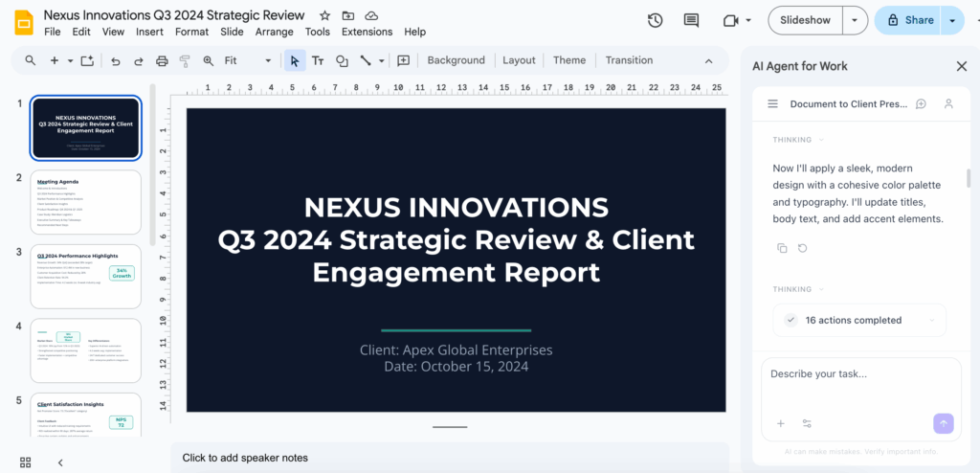Viewport: 980px width, 473px height.
Task: Open Transition settings
Action: pyautogui.click(x=629, y=60)
